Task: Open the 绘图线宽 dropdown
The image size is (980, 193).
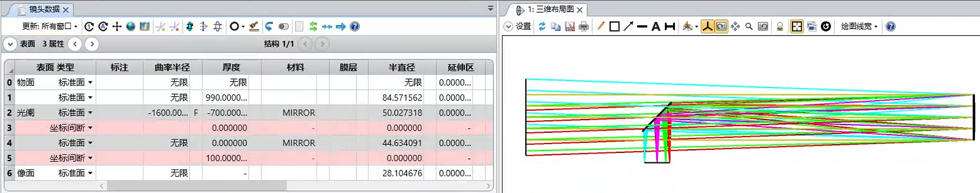Action: point(859,27)
